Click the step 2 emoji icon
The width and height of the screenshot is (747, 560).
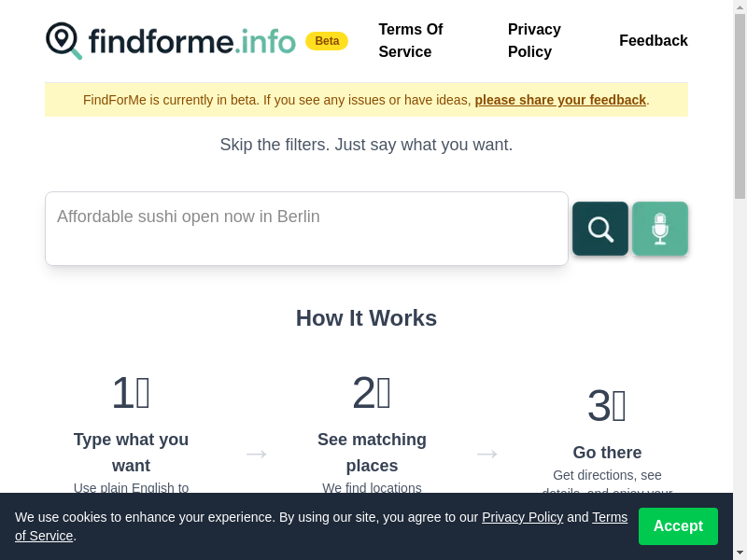coord(384,393)
